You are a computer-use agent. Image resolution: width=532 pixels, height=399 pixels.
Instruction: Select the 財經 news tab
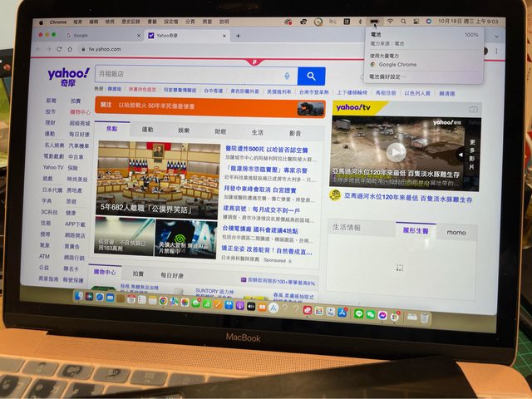[x=220, y=131]
